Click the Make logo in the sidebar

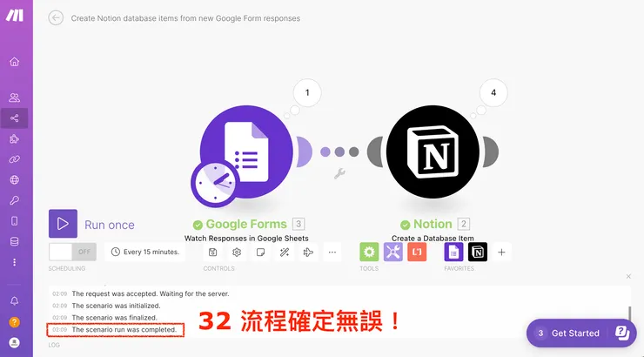[x=15, y=15]
